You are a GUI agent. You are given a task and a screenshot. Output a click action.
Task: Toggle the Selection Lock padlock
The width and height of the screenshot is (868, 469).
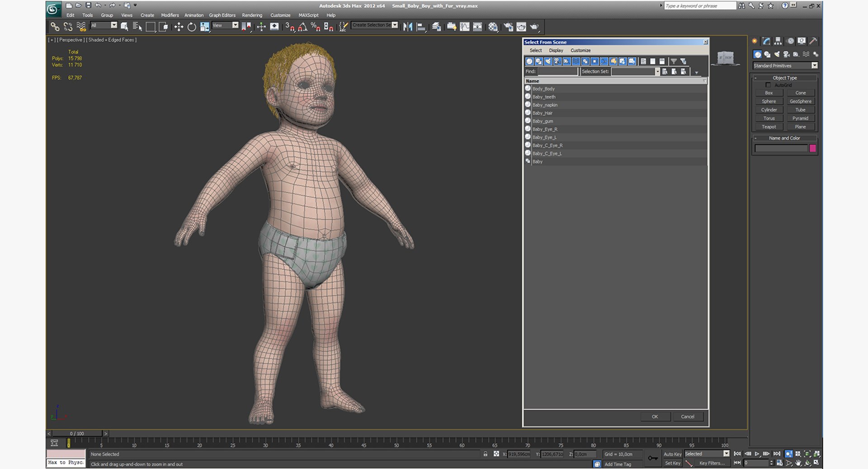tap(486, 454)
